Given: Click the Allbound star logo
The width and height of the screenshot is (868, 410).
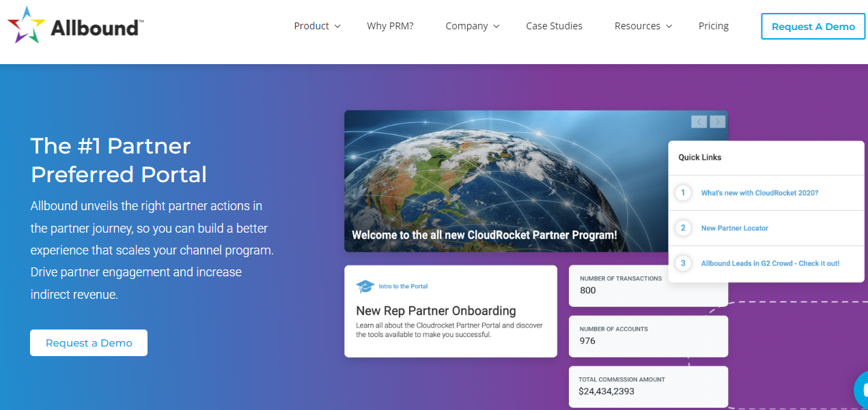Looking at the screenshot, I should (x=26, y=25).
